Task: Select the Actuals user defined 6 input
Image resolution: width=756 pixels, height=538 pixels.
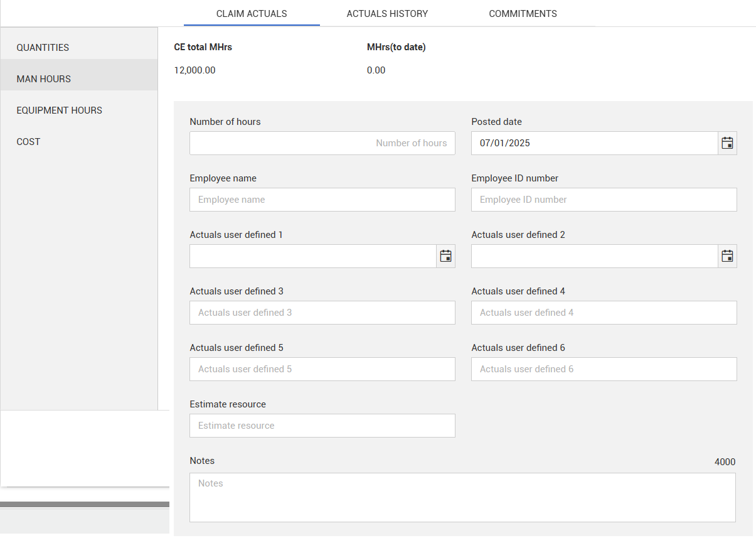Action: [x=604, y=369]
